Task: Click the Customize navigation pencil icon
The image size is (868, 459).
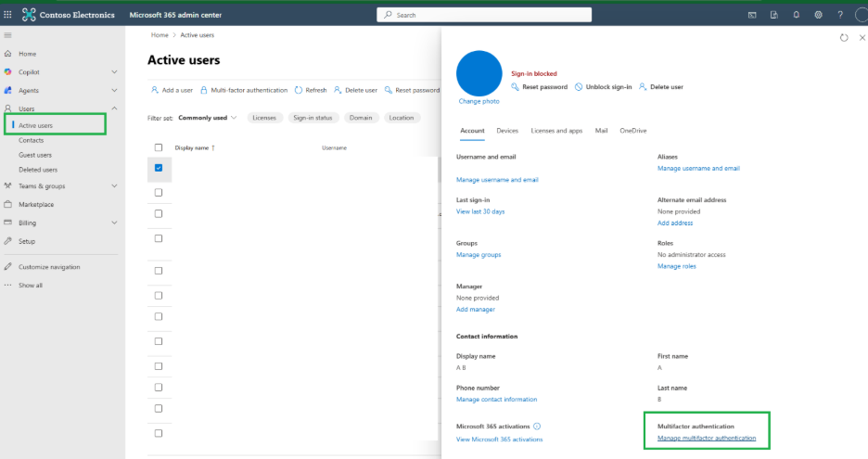Action: point(7,267)
